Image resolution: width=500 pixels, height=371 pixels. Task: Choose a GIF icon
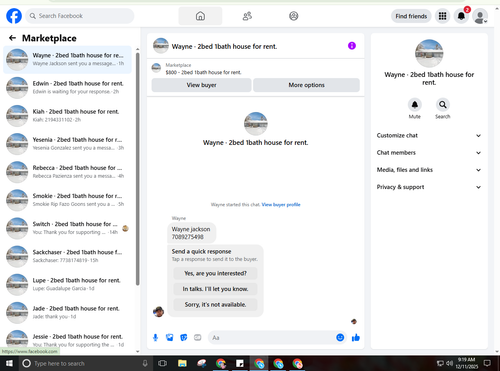click(198, 338)
